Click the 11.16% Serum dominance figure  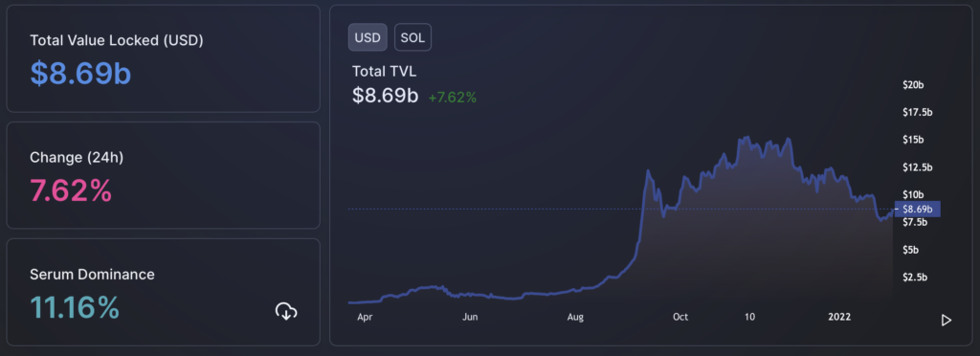(75, 308)
